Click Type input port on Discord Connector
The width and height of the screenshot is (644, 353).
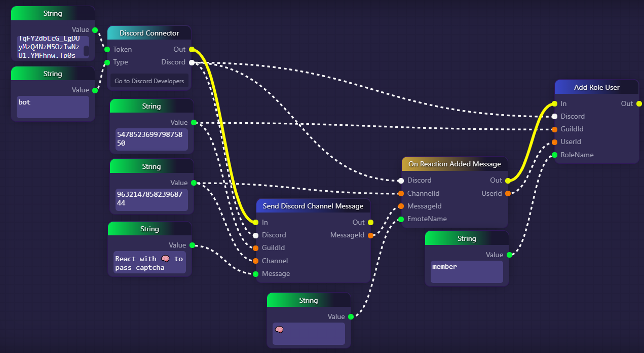pyautogui.click(x=107, y=62)
